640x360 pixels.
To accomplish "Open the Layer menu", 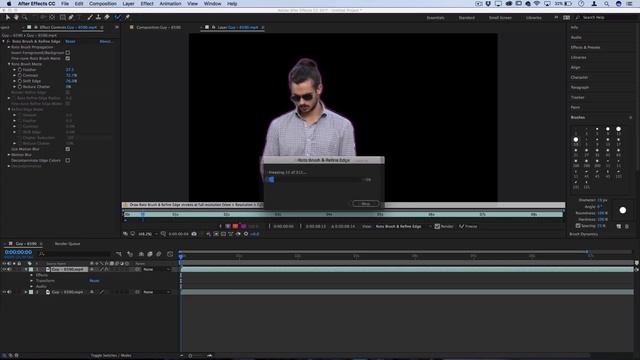I will click(x=128, y=4).
